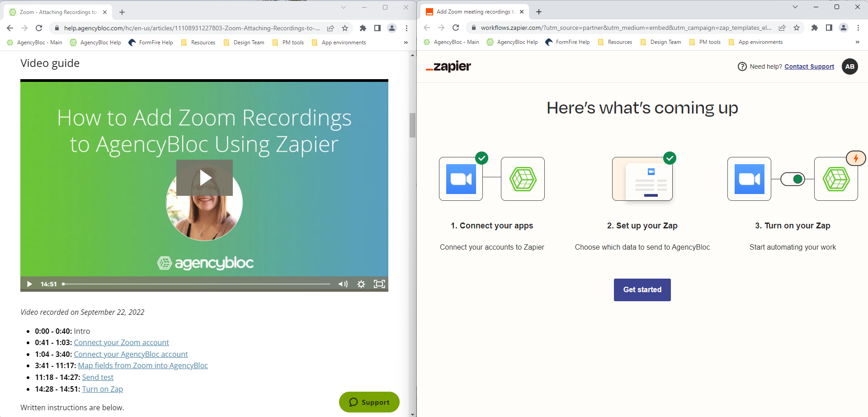Open profile icon in the help window
The image size is (868, 417).
(392, 28)
